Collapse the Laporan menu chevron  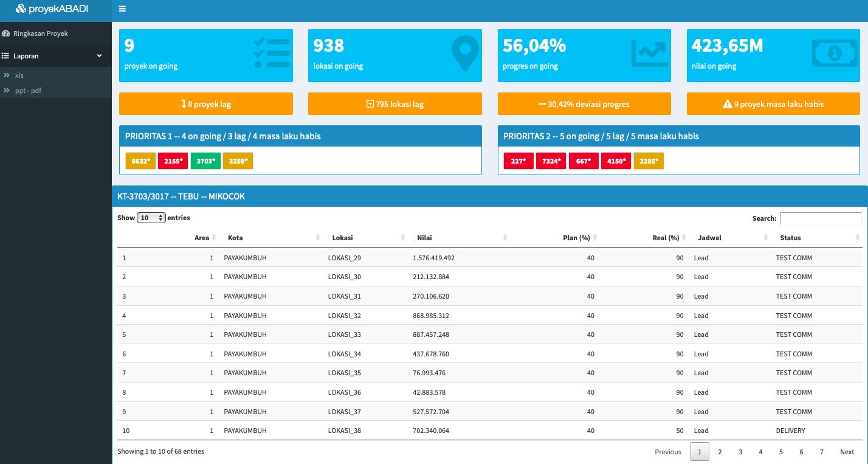(100, 56)
